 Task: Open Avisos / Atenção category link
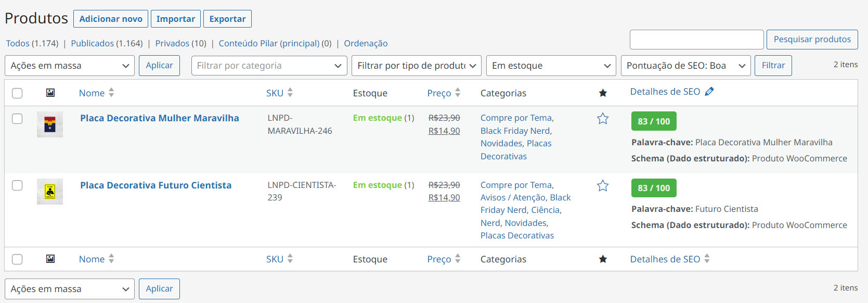click(512, 197)
